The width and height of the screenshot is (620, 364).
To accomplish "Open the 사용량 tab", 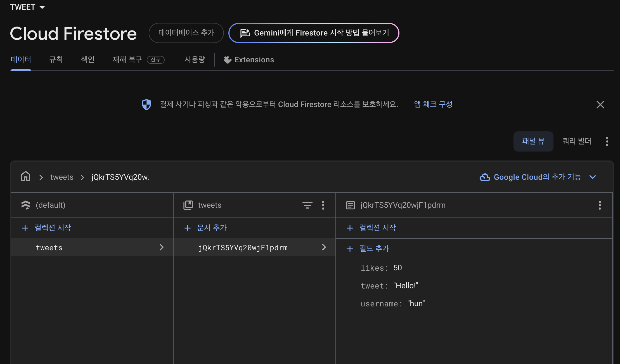I will click(195, 60).
